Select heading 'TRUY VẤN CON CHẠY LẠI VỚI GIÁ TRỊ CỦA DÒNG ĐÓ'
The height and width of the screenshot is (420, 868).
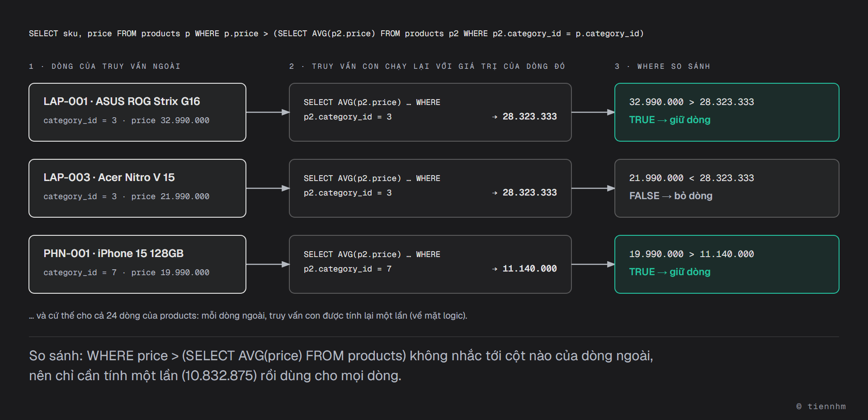point(438,66)
